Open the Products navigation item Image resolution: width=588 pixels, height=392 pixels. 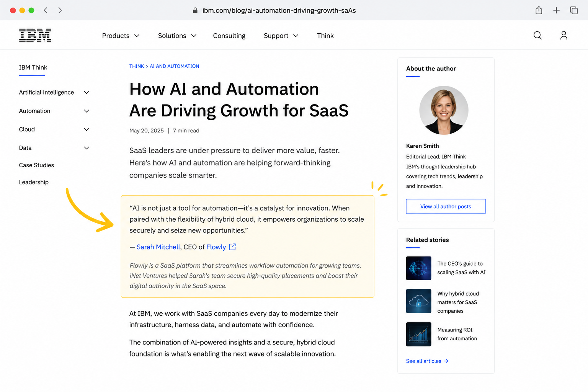tap(116, 36)
